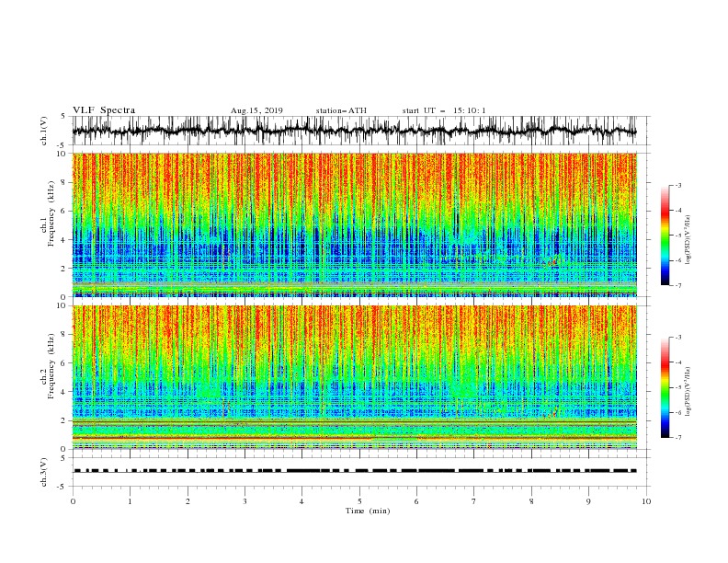Viewport: 728px width, 563px height.
Task: Click time-axis tick label "1"
Action: coord(130,501)
